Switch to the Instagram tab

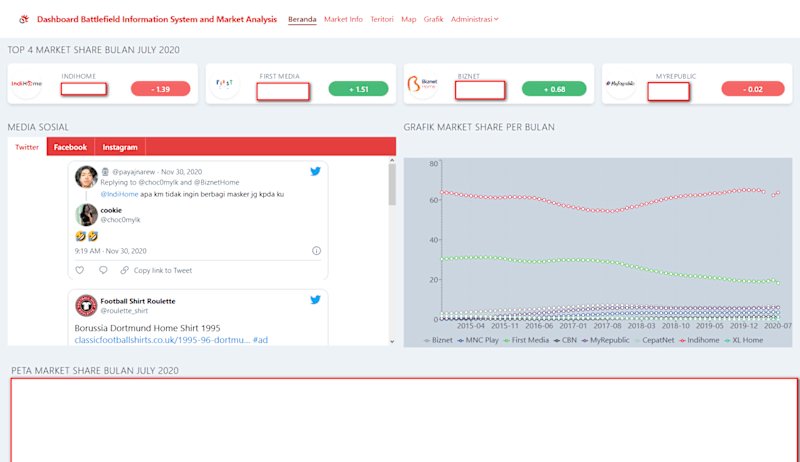120,147
